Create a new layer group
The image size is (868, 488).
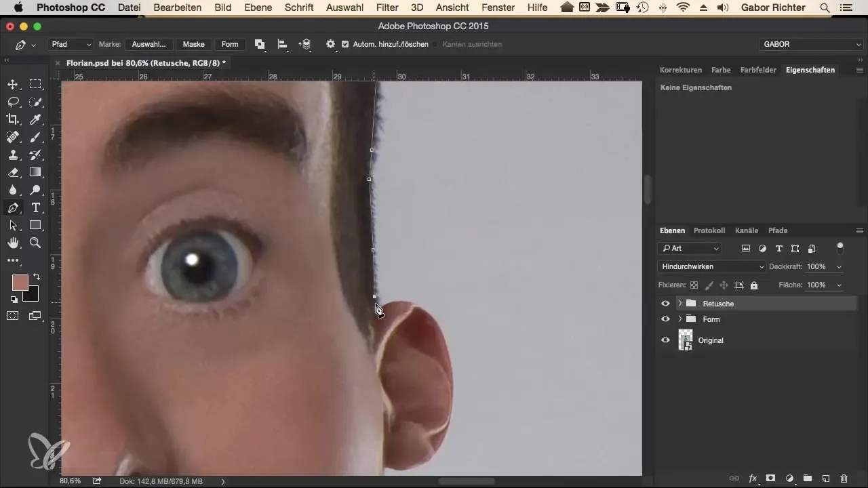pos(807,478)
